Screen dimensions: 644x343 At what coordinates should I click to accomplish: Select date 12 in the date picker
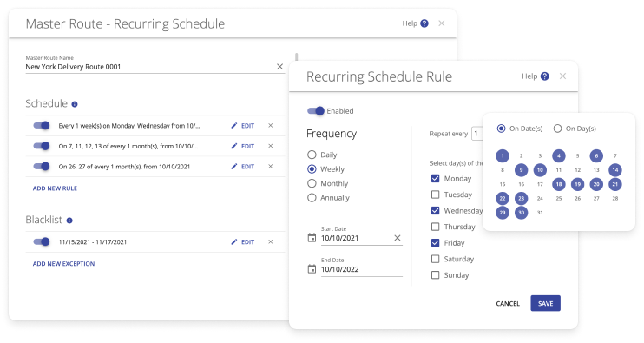[x=577, y=170]
